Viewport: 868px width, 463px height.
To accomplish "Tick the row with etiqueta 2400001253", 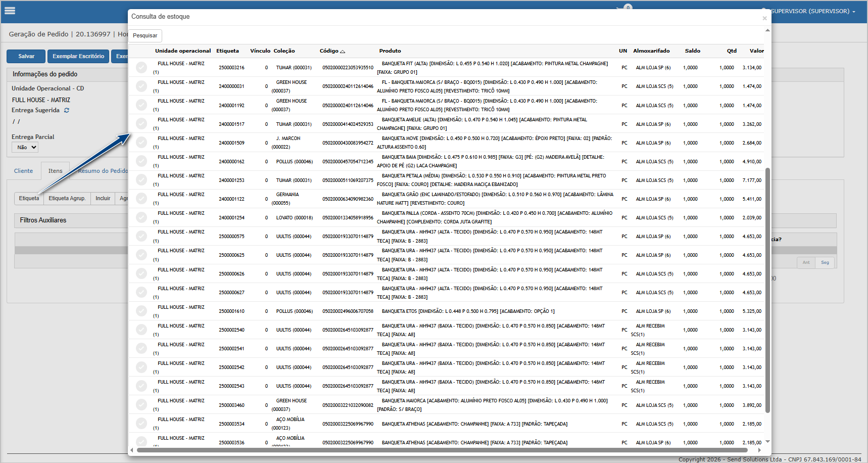I will point(141,179).
